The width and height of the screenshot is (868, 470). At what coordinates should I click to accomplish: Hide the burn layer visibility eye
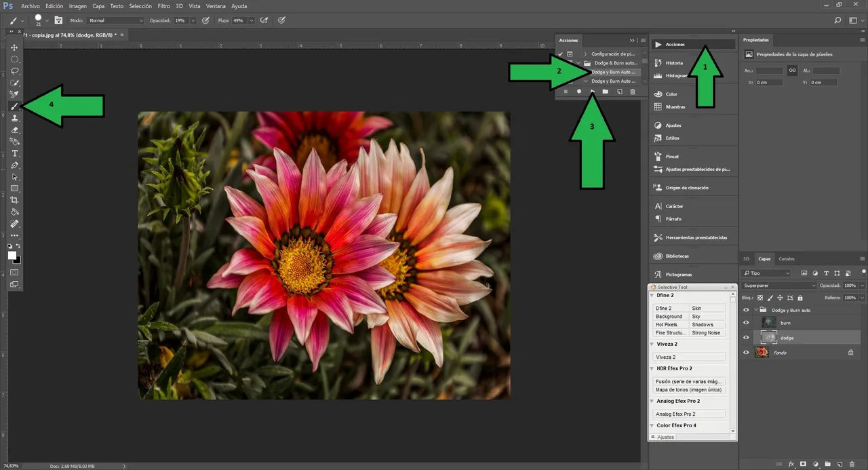click(x=746, y=323)
